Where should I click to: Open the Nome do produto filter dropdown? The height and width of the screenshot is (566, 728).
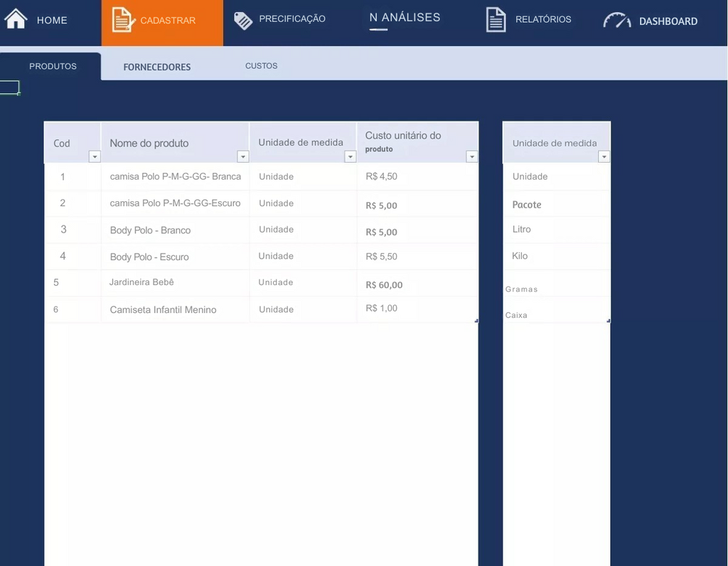coord(242,157)
